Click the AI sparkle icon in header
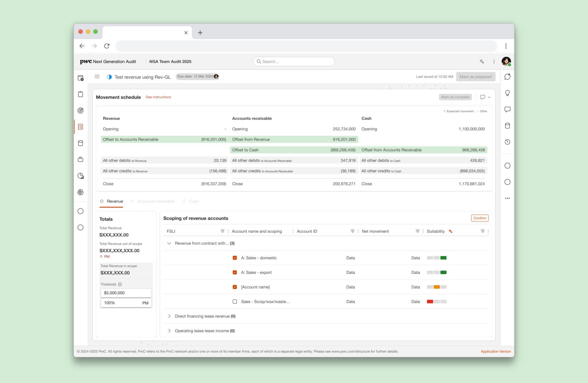The width and height of the screenshot is (588, 383). (x=482, y=62)
